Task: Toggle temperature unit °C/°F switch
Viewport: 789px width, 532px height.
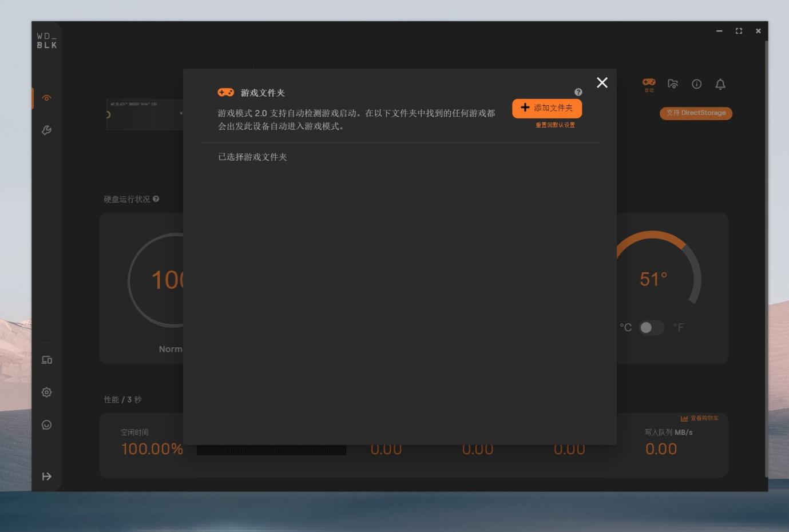Action: click(x=651, y=327)
